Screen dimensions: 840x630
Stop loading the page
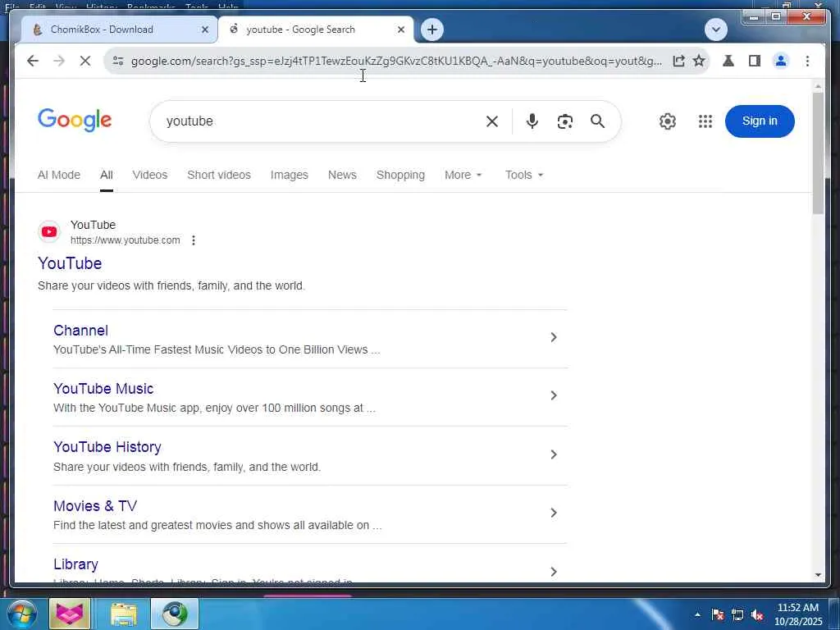pyautogui.click(x=85, y=61)
